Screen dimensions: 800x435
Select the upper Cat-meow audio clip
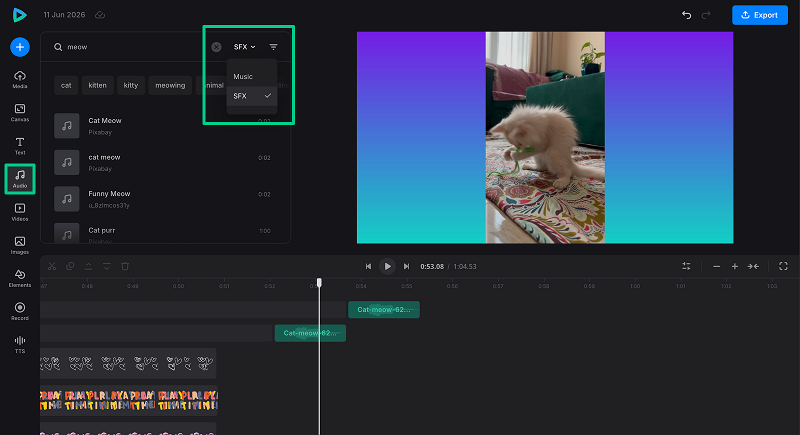point(384,310)
